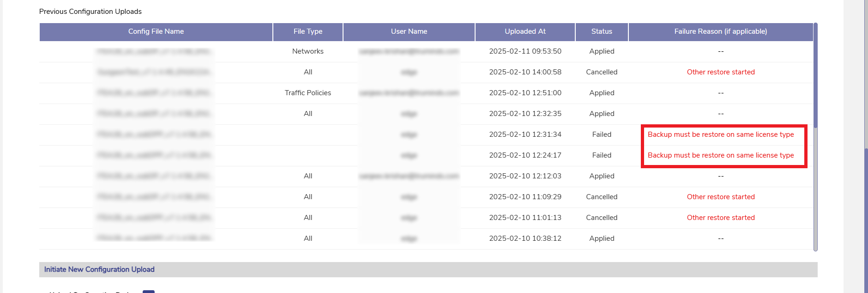Click the File Type column header
Image resolution: width=868 pixels, height=293 pixels.
[308, 31]
